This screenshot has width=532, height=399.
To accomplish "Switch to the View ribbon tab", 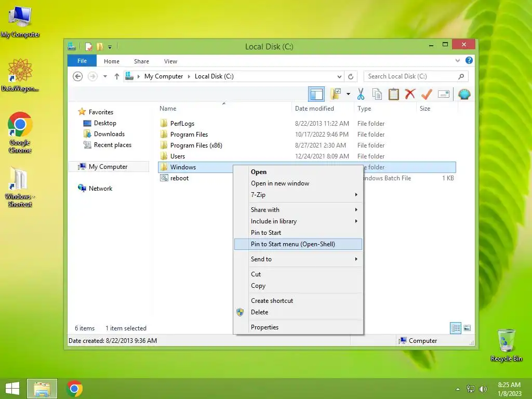I will (x=170, y=61).
